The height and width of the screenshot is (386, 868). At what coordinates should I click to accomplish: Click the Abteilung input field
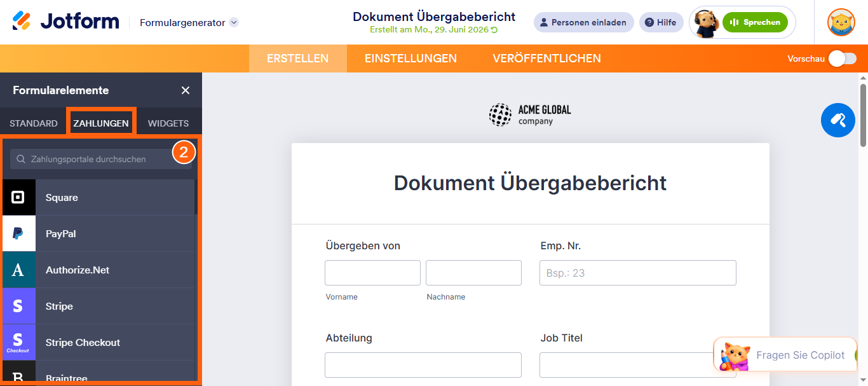pos(423,365)
